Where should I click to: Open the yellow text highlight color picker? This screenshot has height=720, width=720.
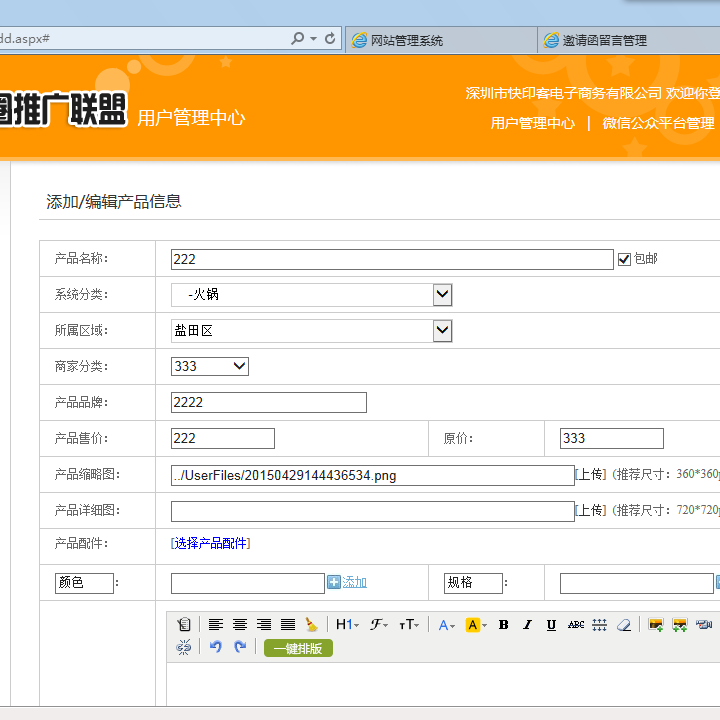pos(476,625)
